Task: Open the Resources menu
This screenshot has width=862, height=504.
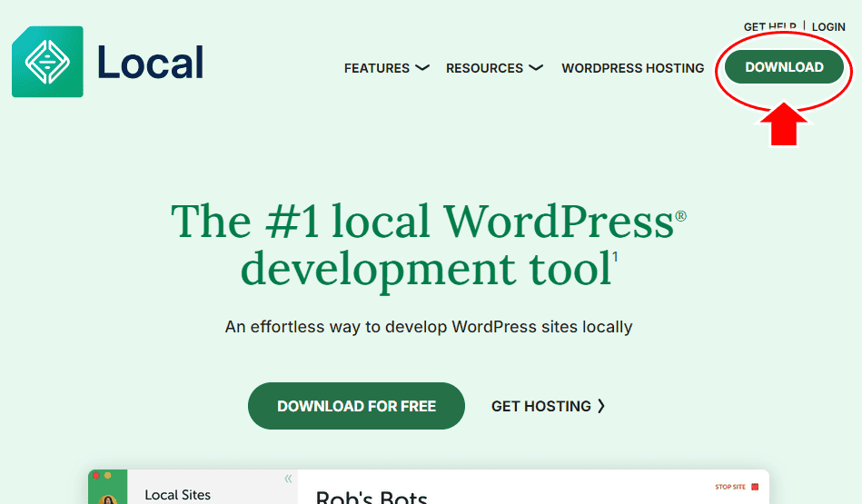Action: click(484, 68)
